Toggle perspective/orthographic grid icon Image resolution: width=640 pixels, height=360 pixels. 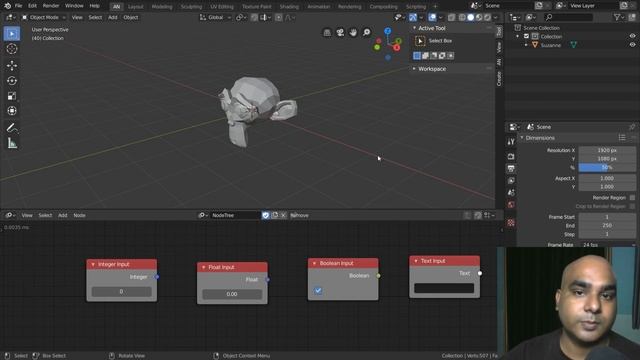tap(327, 32)
